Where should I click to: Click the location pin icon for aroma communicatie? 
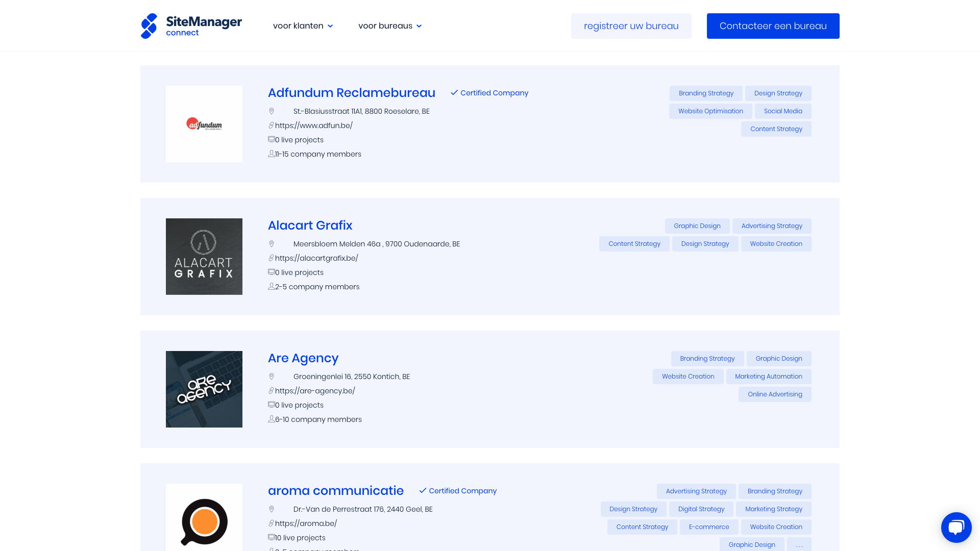[272, 509]
